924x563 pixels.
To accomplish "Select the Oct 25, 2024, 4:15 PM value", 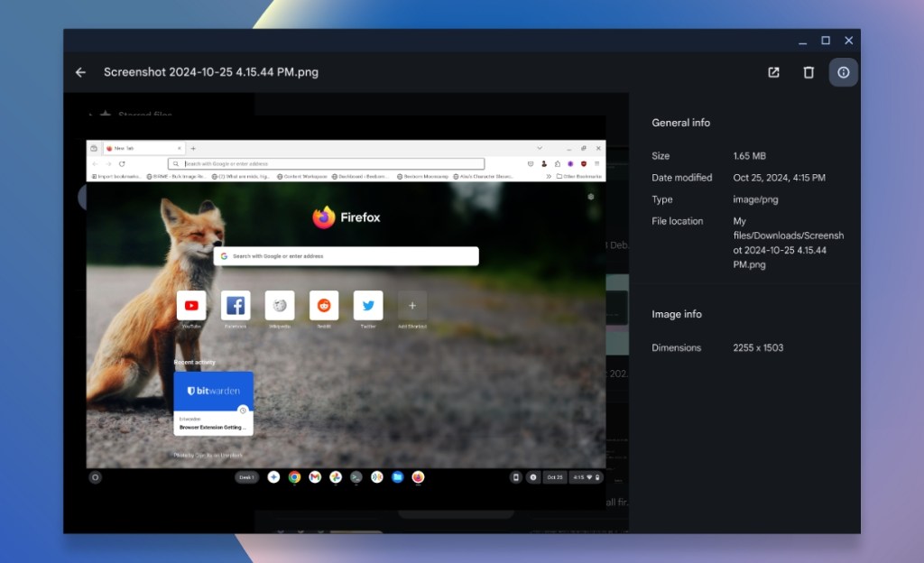I will tap(779, 178).
